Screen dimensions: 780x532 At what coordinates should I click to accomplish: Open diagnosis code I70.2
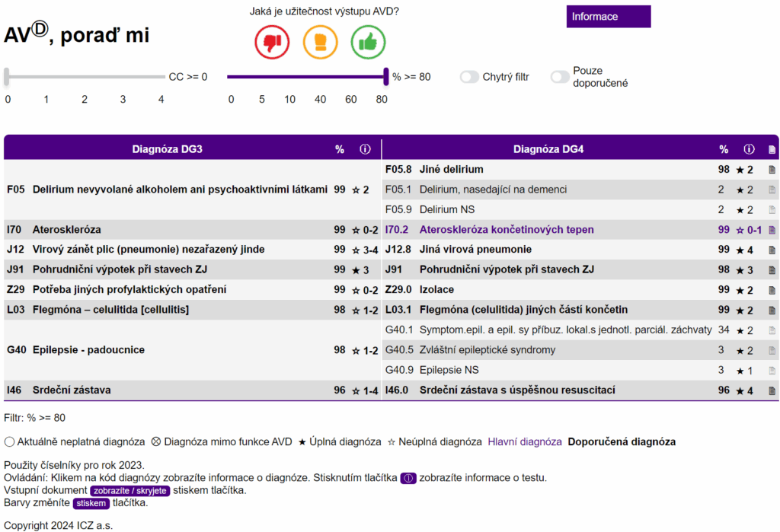tap(396, 230)
